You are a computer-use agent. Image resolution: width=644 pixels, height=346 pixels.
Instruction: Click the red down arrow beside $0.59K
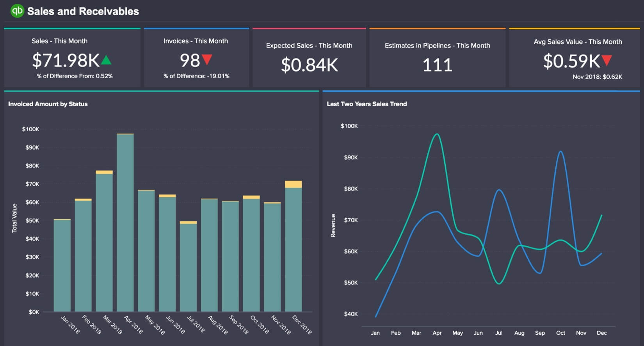(x=607, y=61)
